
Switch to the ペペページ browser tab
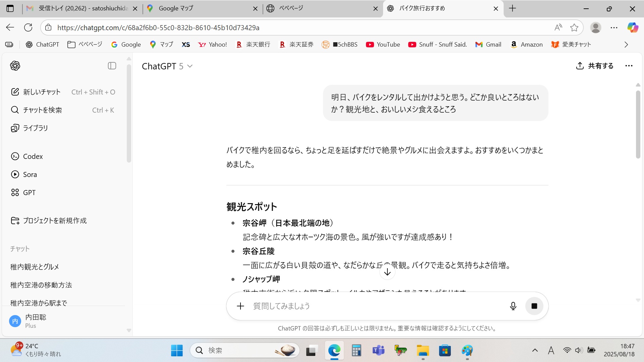322,8
